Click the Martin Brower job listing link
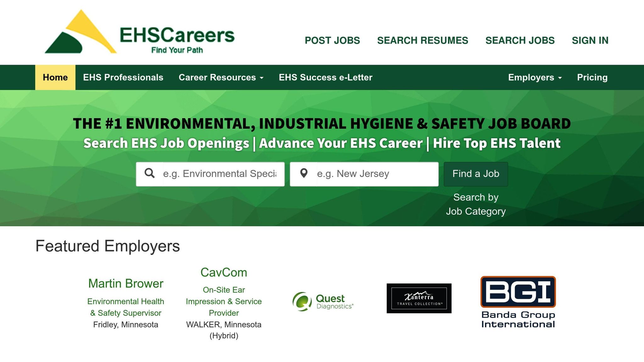Viewport: 644px width, 362px height. tap(125, 283)
